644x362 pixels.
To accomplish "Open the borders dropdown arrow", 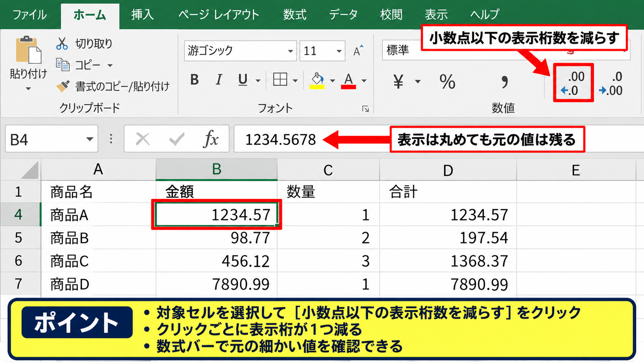I will pos(295,80).
